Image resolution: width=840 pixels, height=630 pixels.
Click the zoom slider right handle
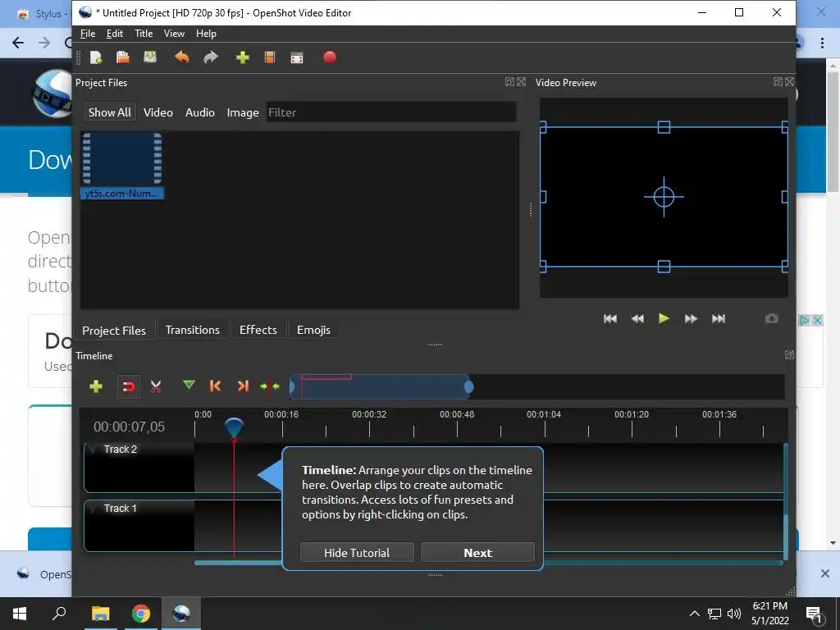point(468,386)
